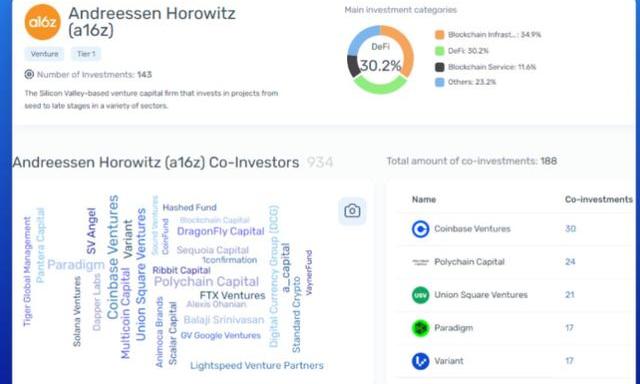Click the a16z orange logo
Viewport: 640px width, 384px height.
point(42,22)
